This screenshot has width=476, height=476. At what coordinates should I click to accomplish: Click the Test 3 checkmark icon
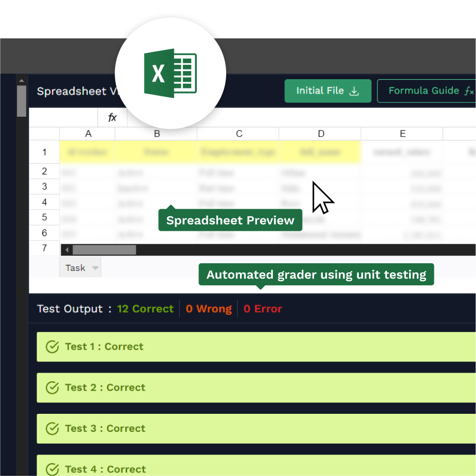point(52,428)
